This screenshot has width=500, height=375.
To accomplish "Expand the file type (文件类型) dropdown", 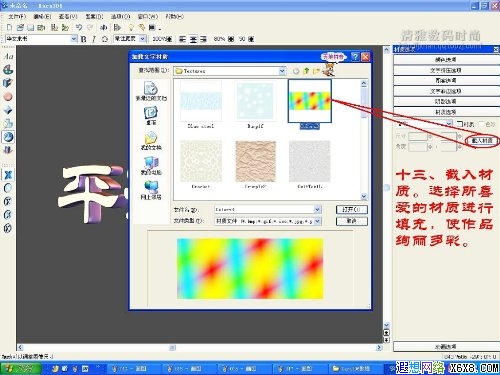I will point(317,221).
